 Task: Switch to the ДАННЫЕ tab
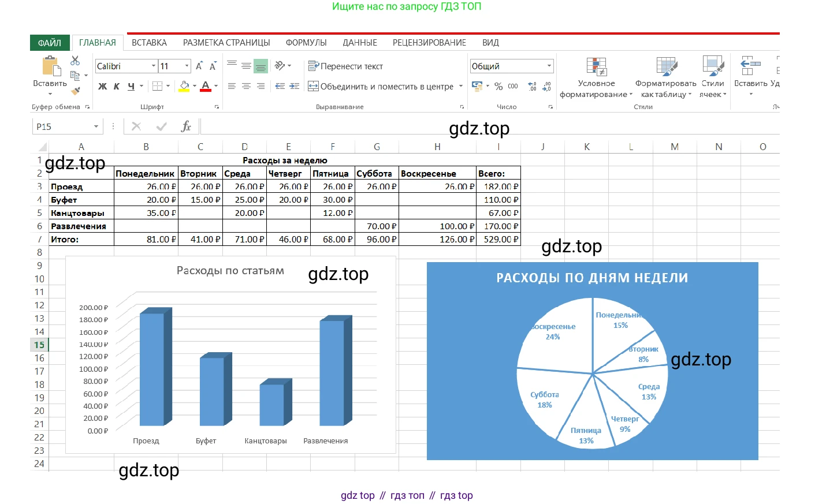tap(360, 43)
